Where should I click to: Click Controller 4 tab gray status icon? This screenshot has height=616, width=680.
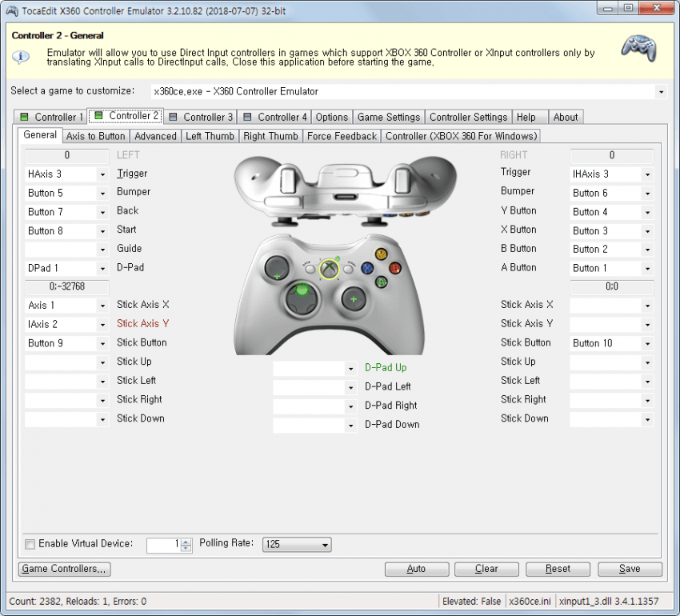[x=248, y=117]
